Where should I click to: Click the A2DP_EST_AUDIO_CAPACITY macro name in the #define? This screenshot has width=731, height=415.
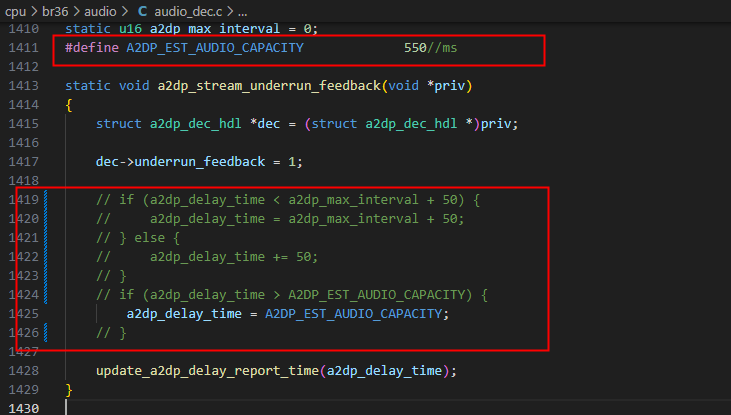(x=215, y=48)
